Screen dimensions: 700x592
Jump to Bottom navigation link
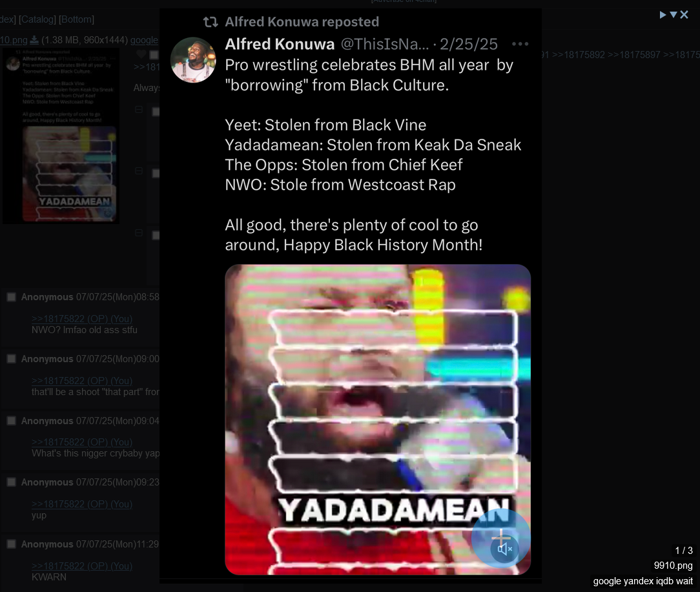click(x=76, y=19)
